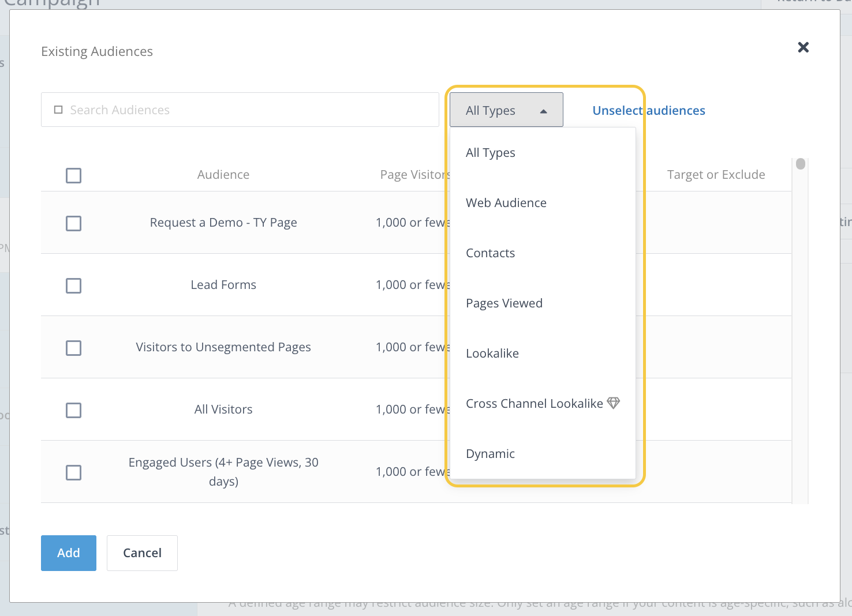Viewport: 852px width, 616px height.
Task: Select the Lead Forms audience checkbox
Action: pos(73,286)
